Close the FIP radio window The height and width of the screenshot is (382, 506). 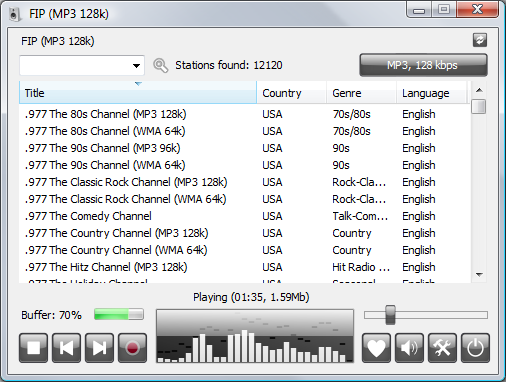point(477,10)
